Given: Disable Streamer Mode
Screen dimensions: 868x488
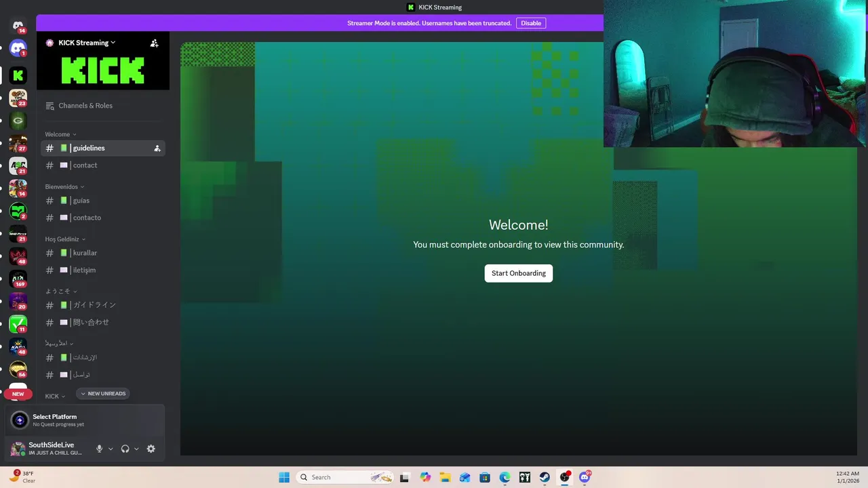Looking at the screenshot, I should coord(531,23).
